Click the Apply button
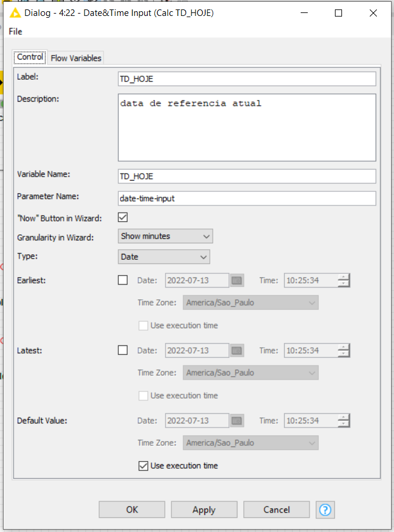This screenshot has height=532, width=394. tap(204, 510)
